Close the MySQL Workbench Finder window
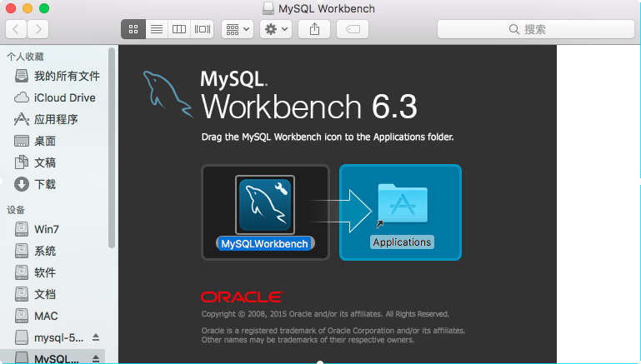The image size is (641, 364). tap(11, 8)
